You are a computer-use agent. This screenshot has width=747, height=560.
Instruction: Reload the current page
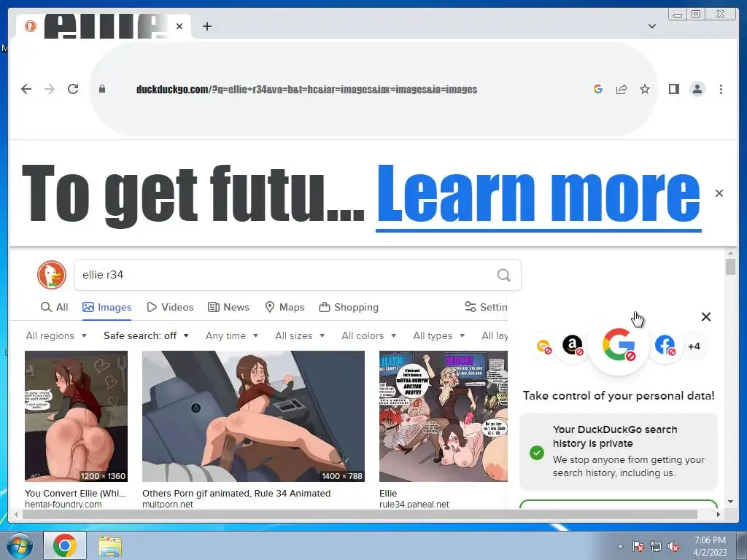pos(73,89)
